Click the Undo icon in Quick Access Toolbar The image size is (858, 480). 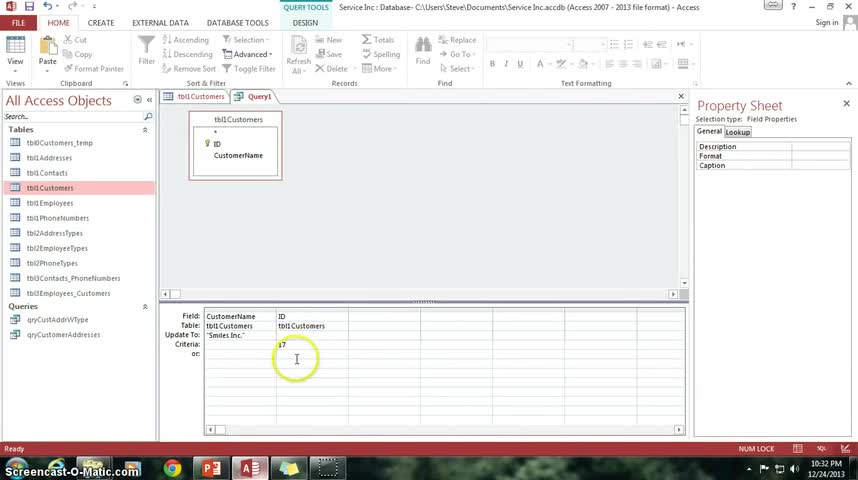(47, 7)
